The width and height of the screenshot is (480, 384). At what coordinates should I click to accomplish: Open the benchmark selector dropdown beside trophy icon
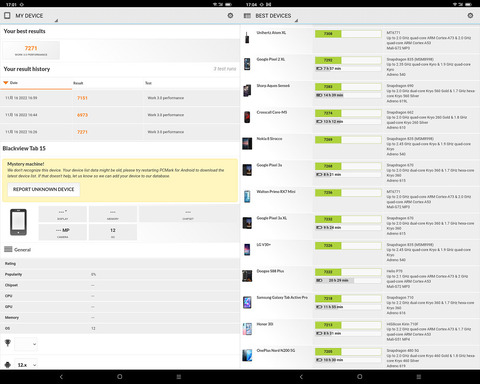coord(26,344)
